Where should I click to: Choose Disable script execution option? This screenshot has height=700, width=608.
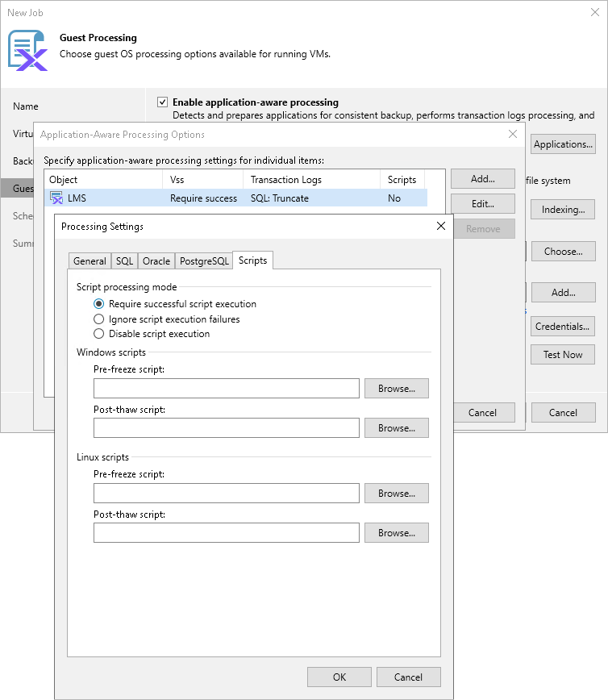click(x=99, y=334)
